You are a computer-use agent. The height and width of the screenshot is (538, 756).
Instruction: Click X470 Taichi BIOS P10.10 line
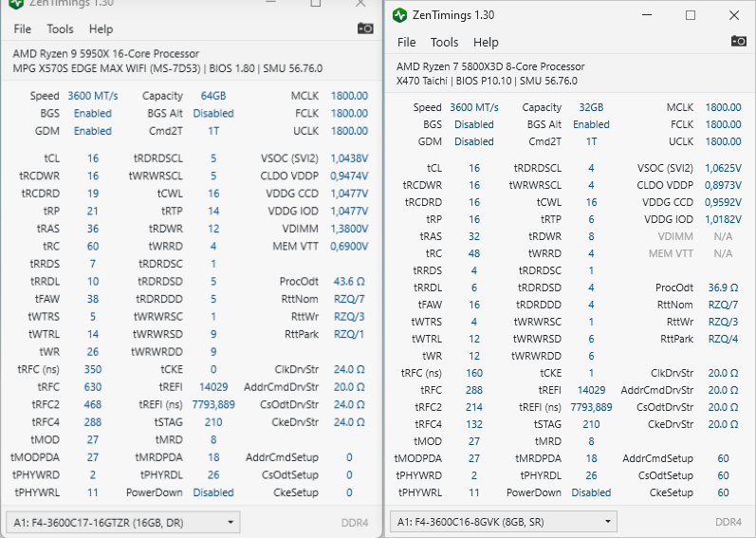(x=487, y=81)
